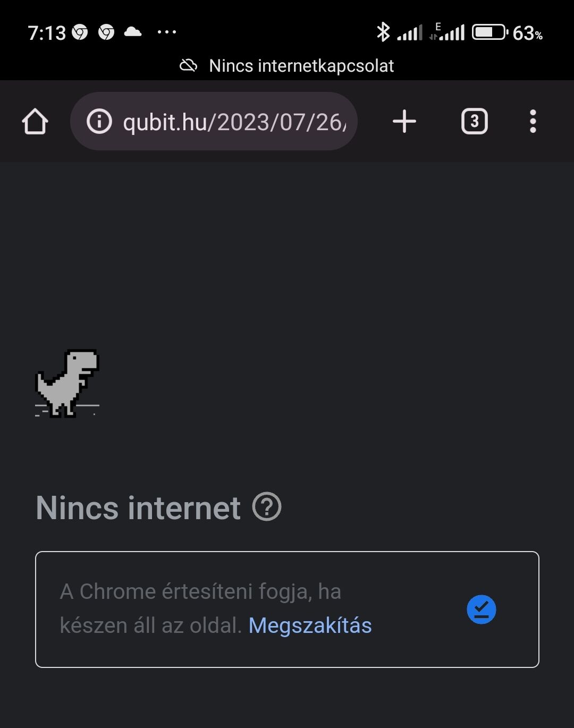This screenshot has height=728, width=574.
Task: Tap the battery indicator in status bar
Action: coord(489,32)
